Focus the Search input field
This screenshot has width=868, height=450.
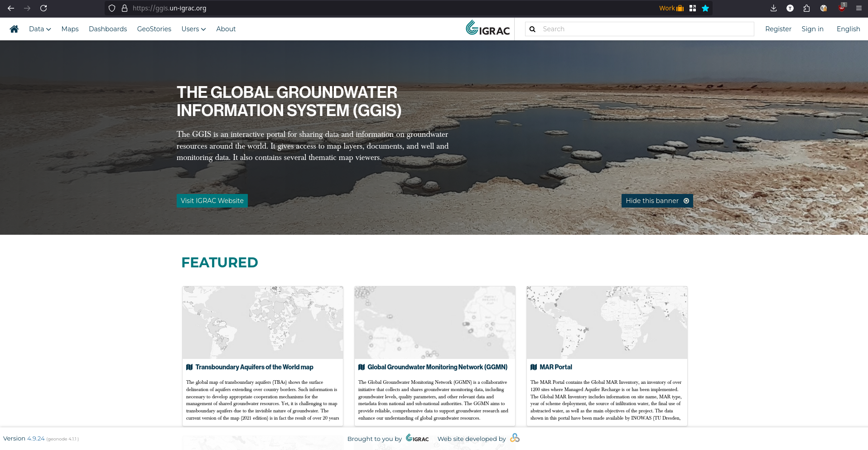point(639,29)
